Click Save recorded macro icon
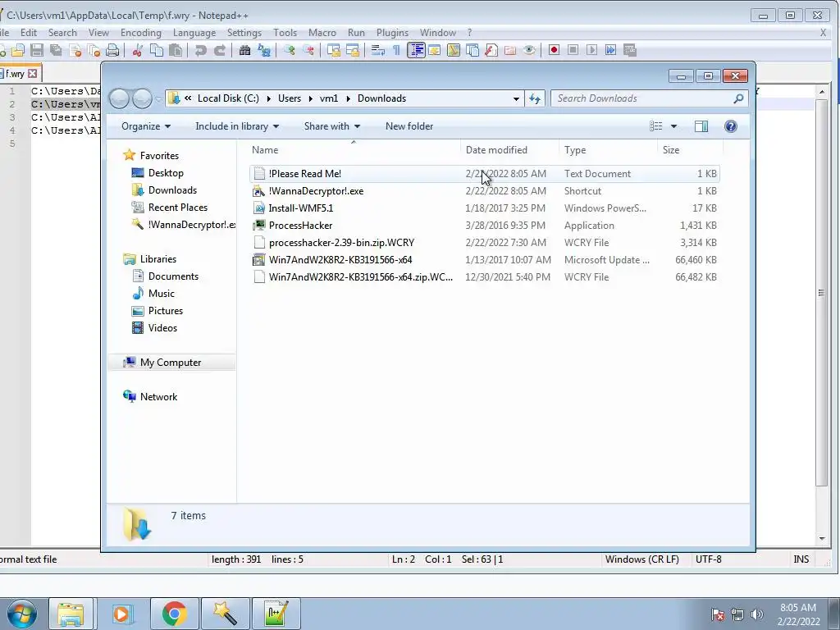This screenshot has width=840, height=630. 630,50
